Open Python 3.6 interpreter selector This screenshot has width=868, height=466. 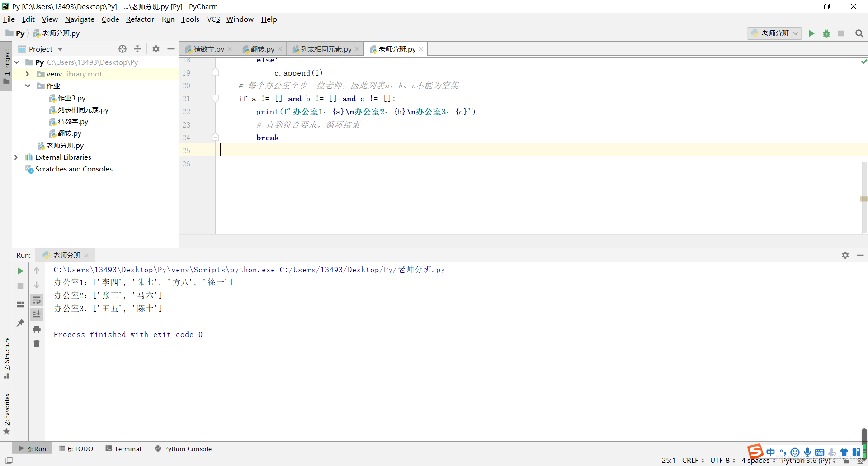(x=809, y=461)
